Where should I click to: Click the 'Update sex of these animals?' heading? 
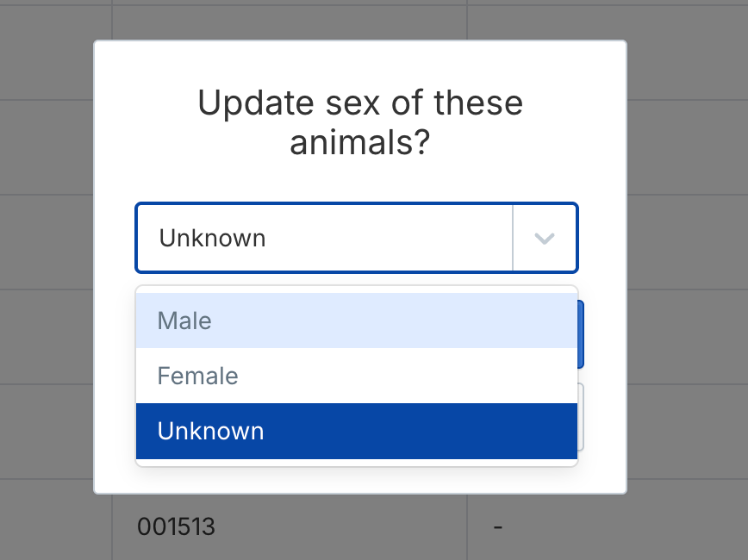pos(360,122)
